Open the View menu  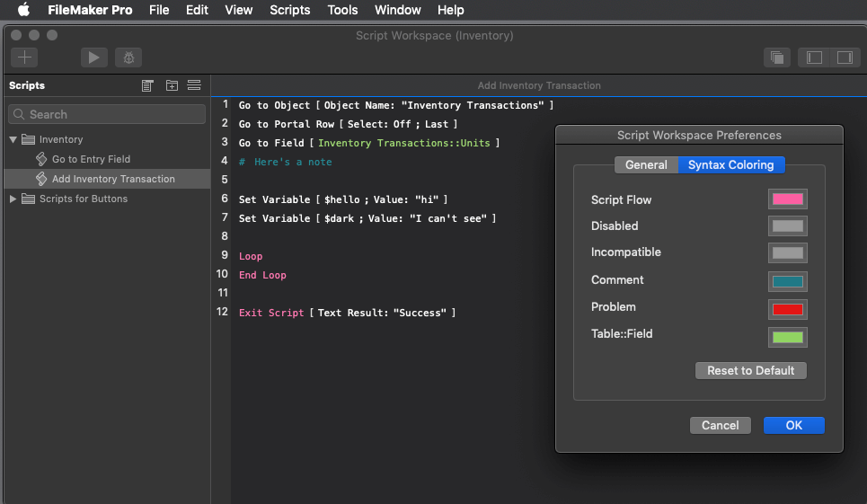pyautogui.click(x=239, y=10)
